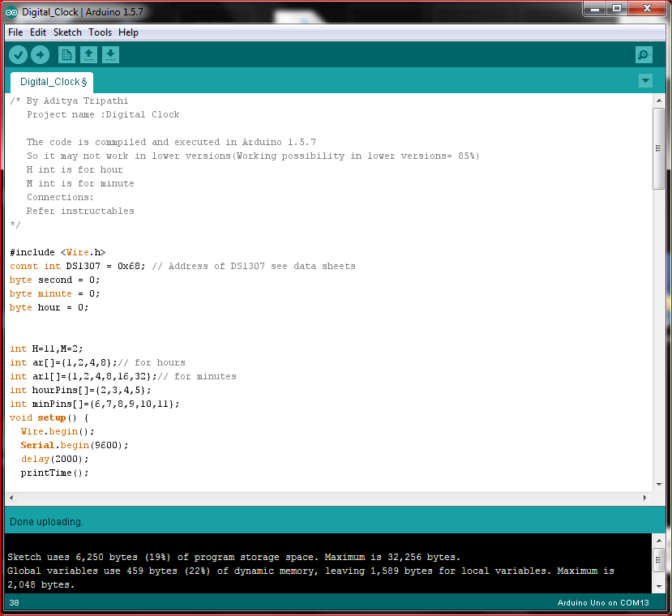This screenshot has height=616, width=672.
Task: Save the sketch with the down-arrow icon
Action: [x=110, y=55]
